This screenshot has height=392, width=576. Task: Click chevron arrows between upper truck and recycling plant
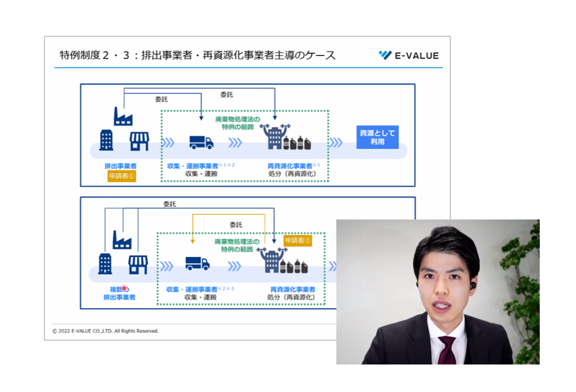[235, 142]
